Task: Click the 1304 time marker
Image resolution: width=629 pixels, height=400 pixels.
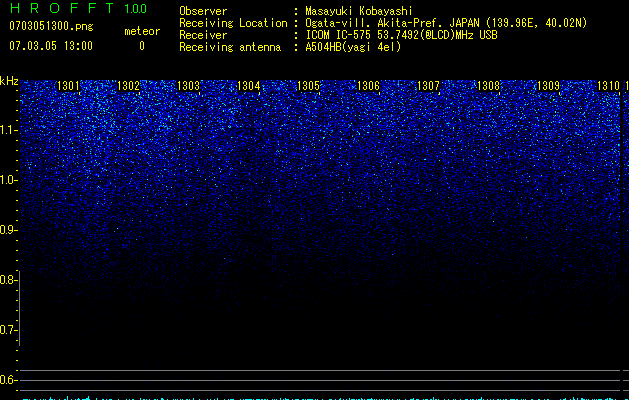Action: point(248,86)
